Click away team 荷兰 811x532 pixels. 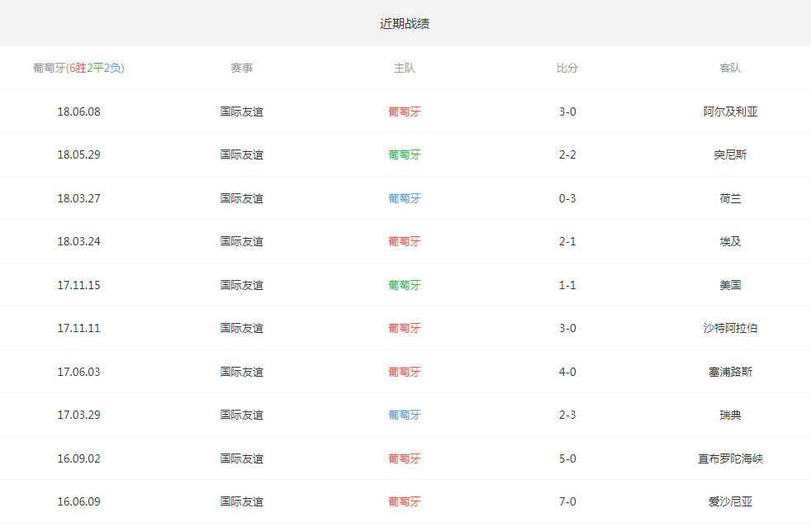[x=730, y=198]
